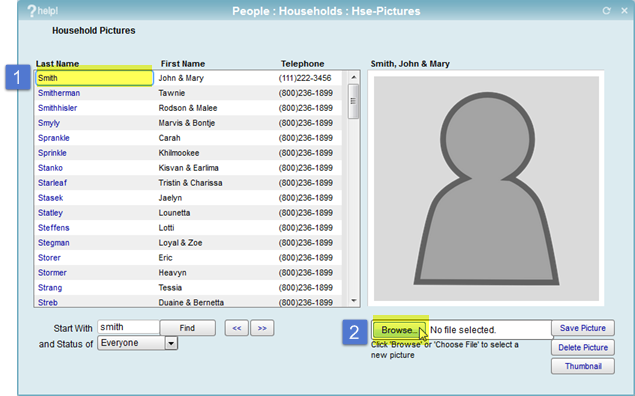Click the Start With search field
Viewport: 635px width, 396px height.
(128, 327)
